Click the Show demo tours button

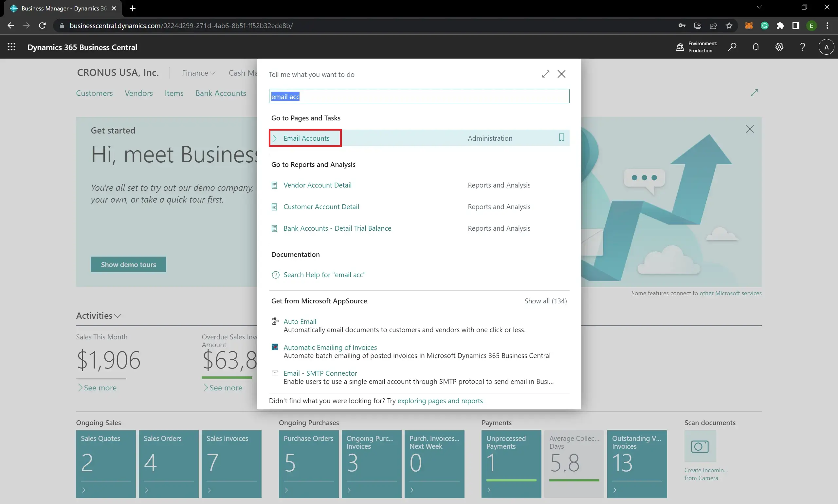pos(128,264)
